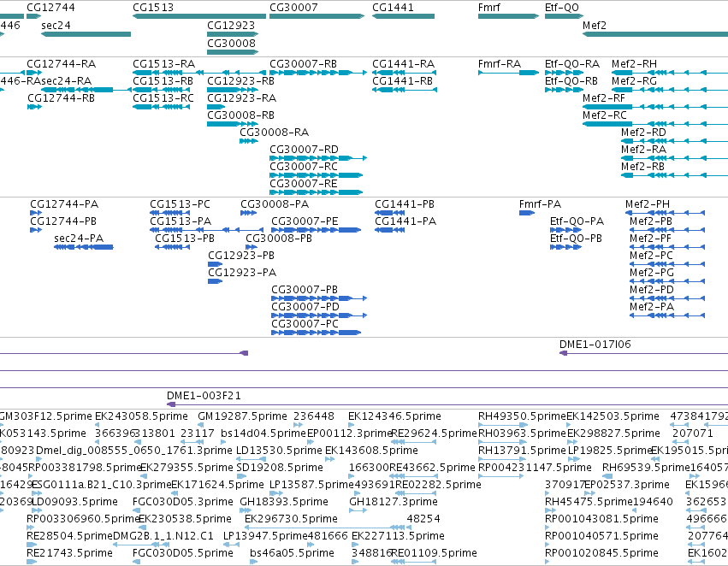The height and width of the screenshot is (566, 728).
Task: Click protein CG1513-PC
Action: coord(181,204)
